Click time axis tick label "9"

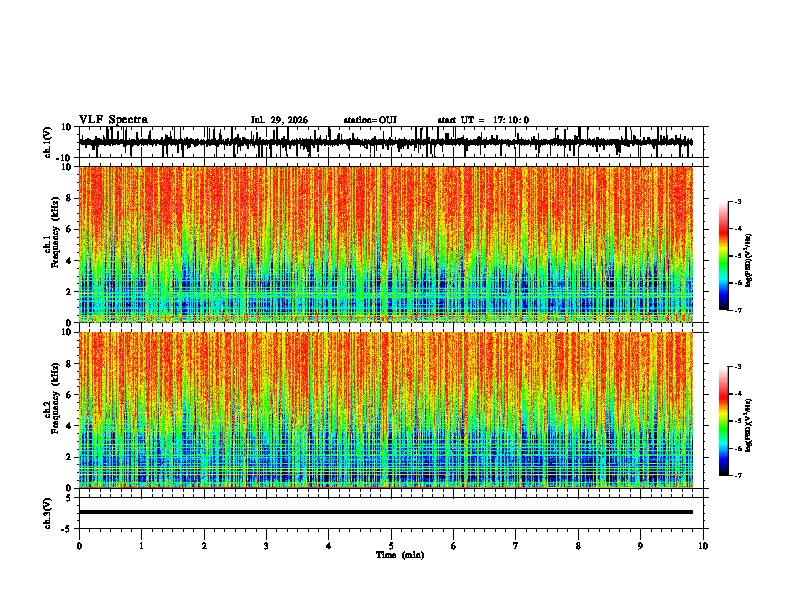tap(640, 546)
